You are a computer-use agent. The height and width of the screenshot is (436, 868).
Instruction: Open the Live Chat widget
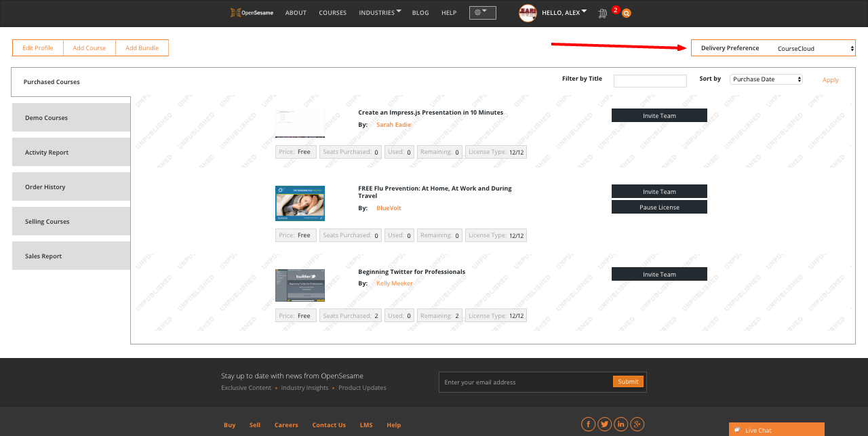776,430
